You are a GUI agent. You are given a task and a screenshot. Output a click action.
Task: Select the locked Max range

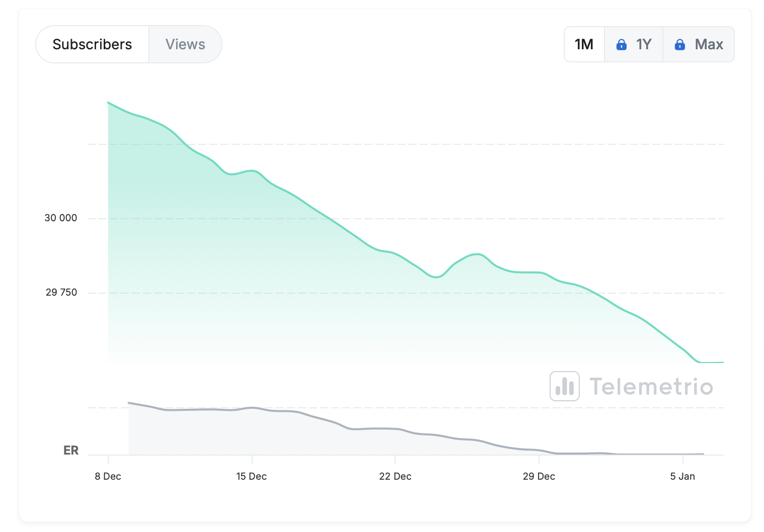[x=699, y=44]
